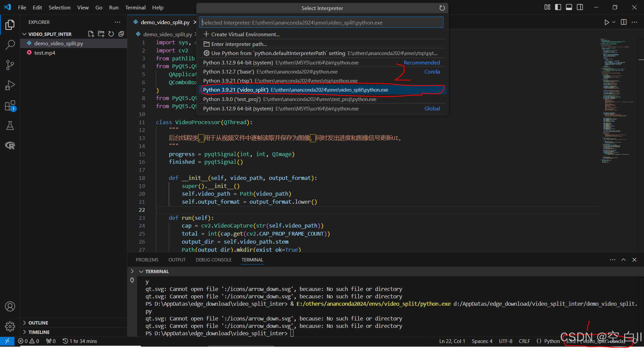
Task: Choose Enter interpreter path option
Action: (x=322, y=44)
